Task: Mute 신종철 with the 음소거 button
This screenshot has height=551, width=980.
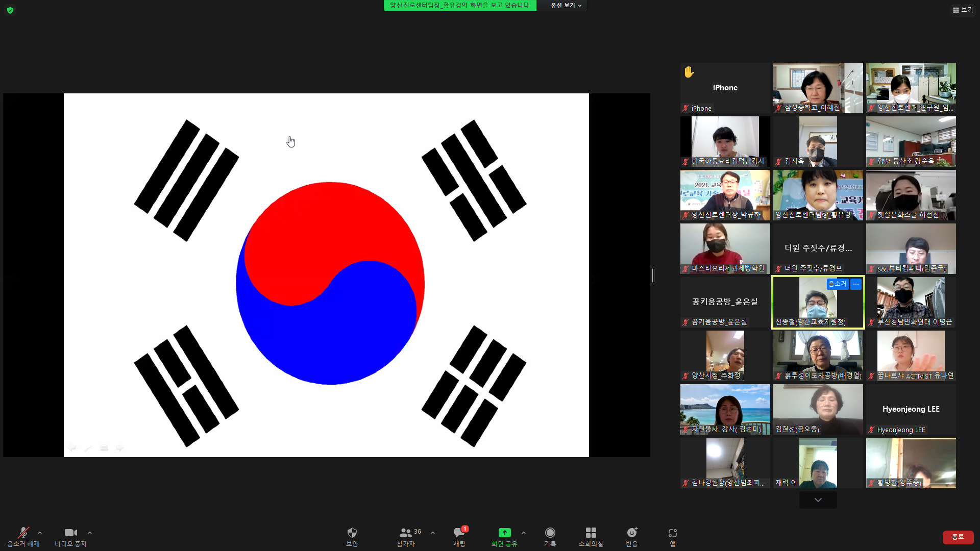Action: point(837,284)
